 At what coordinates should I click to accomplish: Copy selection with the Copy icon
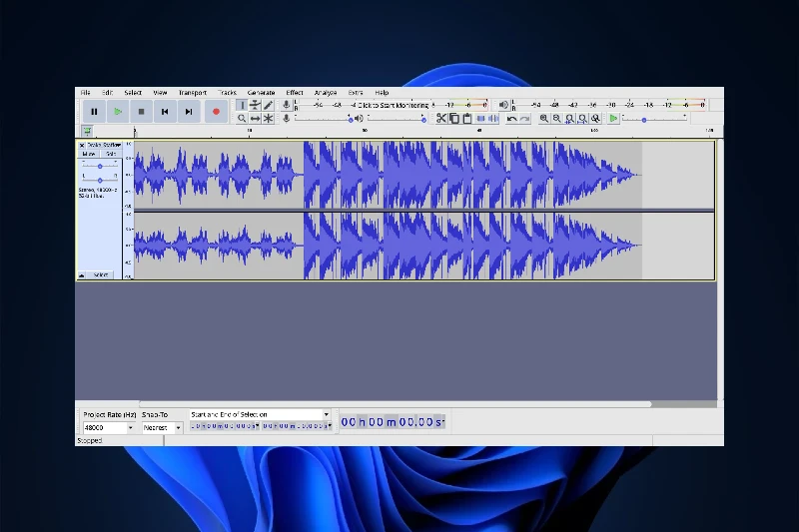coord(454,119)
